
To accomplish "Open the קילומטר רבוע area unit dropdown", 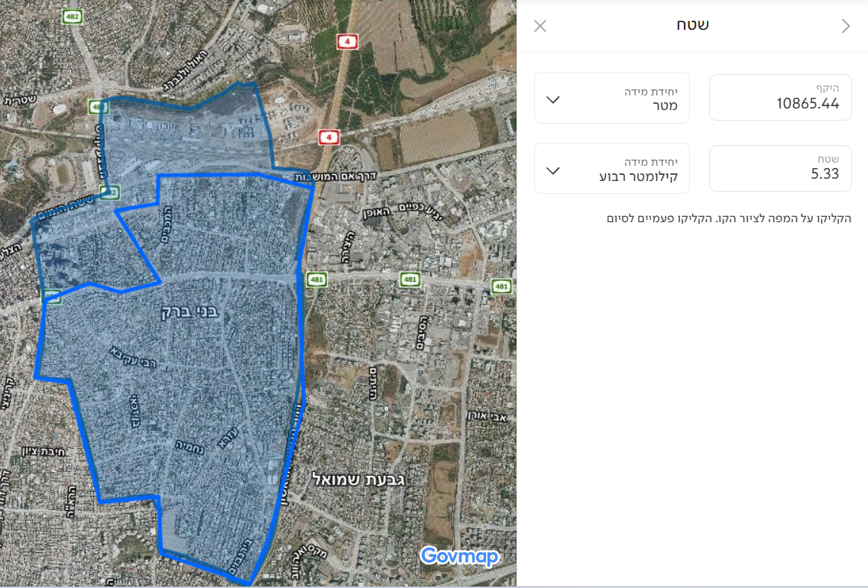I will [x=612, y=168].
